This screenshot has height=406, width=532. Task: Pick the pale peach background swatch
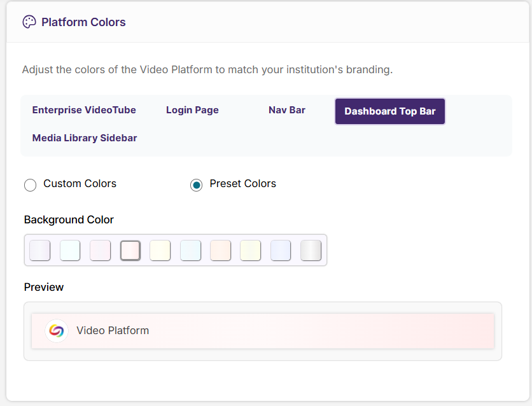pyautogui.click(x=221, y=250)
